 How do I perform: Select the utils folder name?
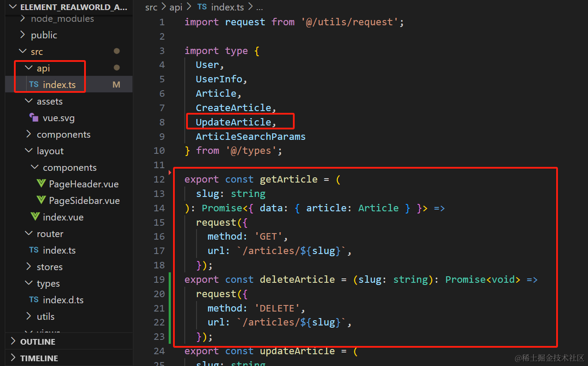(x=46, y=317)
